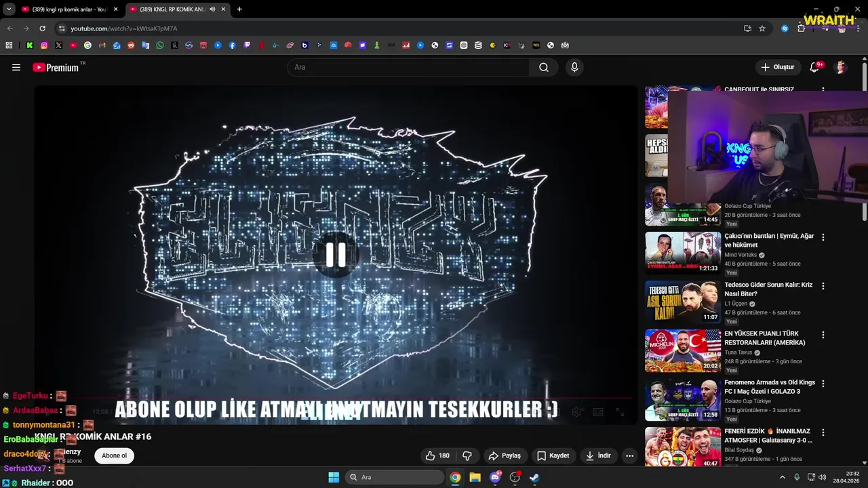Open Tedesco Gitti 11:07 thumbnail

[x=683, y=302]
